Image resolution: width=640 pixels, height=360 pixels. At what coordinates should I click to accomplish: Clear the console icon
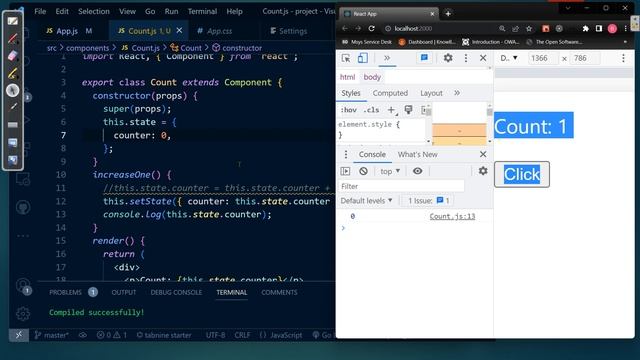363,171
